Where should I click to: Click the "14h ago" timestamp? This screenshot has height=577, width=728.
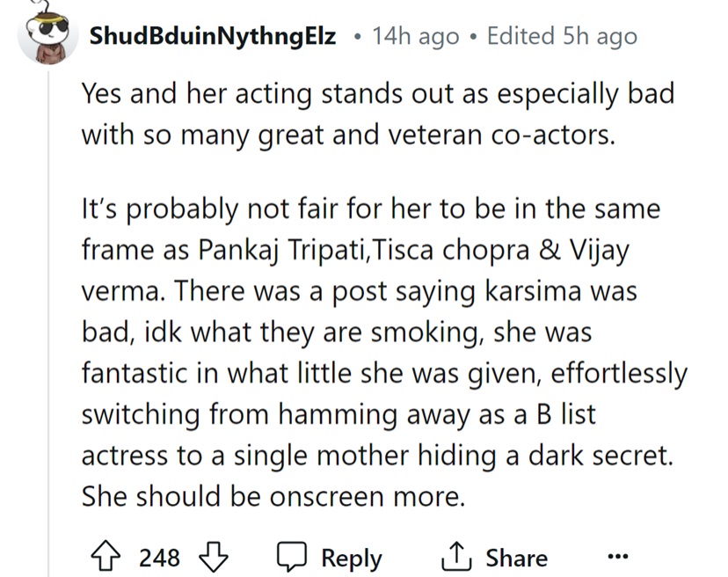pyautogui.click(x=415, y=37)
